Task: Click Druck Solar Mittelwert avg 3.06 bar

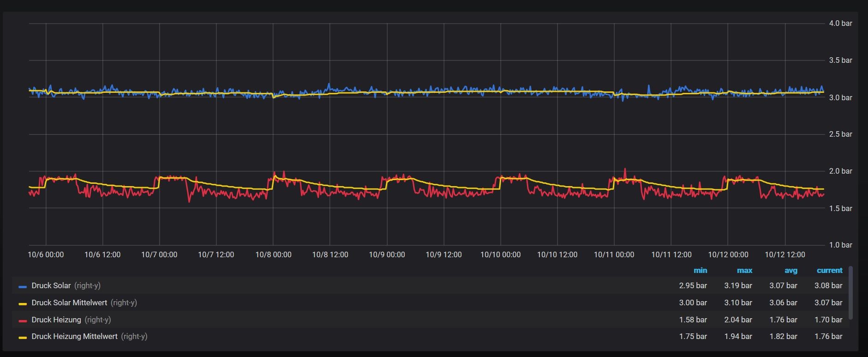Action: [x=783, y=303]
